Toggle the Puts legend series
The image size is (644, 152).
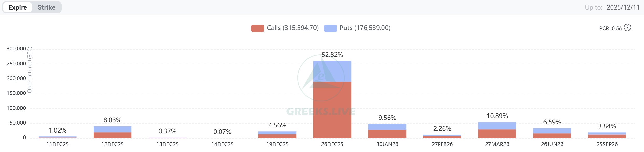point(365,28)
